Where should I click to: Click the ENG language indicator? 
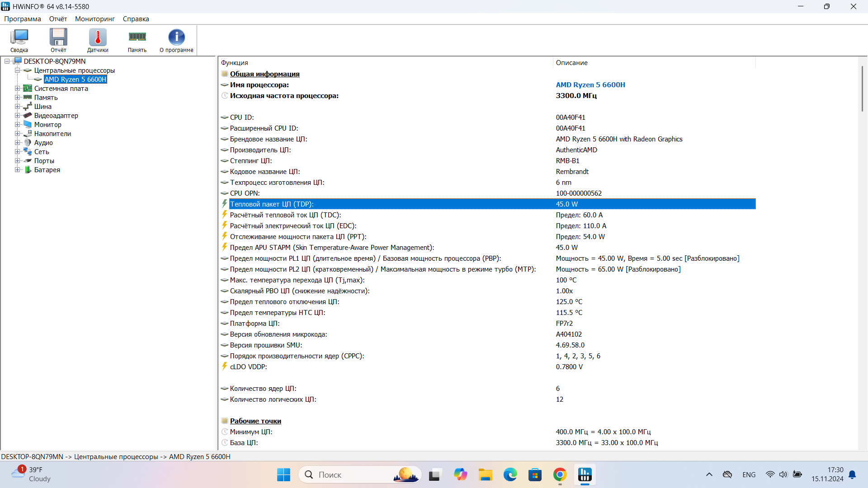point(749,475)
